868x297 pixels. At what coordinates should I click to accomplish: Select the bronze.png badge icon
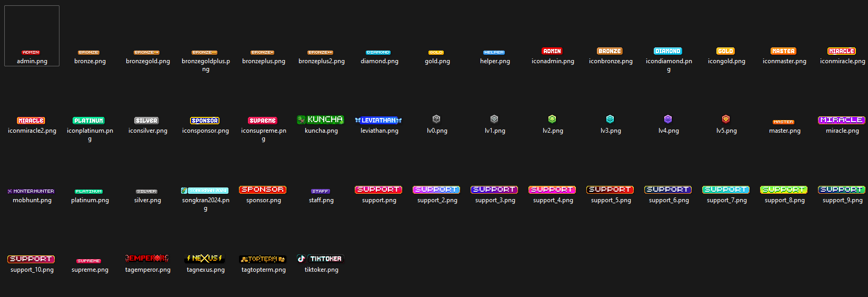click(89, 53)
